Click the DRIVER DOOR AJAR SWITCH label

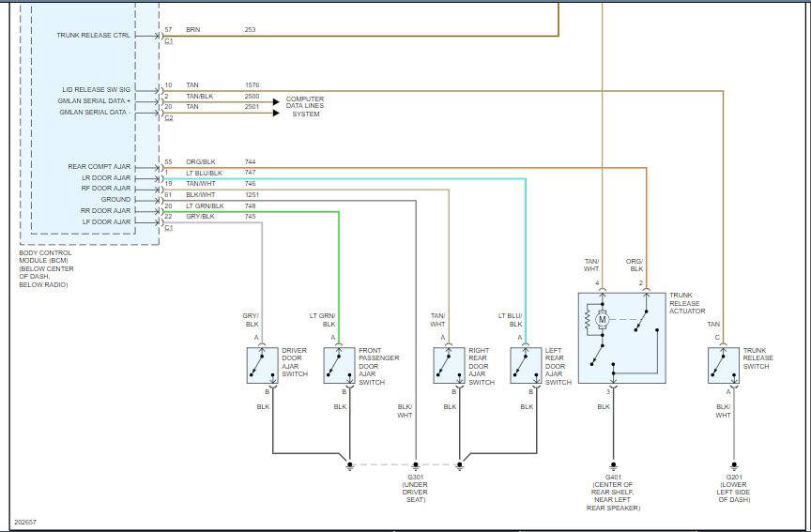[x=295, y=362]
